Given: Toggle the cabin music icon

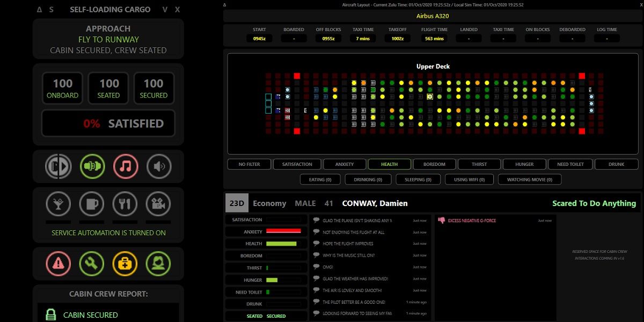Looking at the screenshot, I should [126, 167].
